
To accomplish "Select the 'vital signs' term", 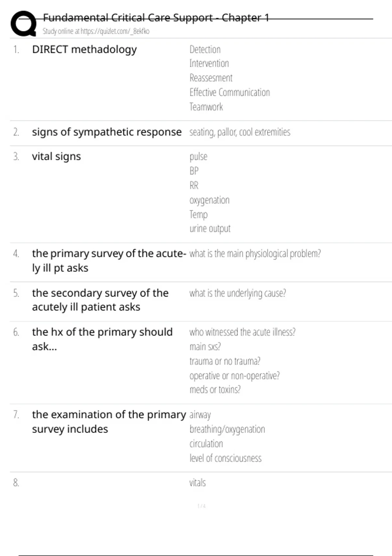I will 56,156.
